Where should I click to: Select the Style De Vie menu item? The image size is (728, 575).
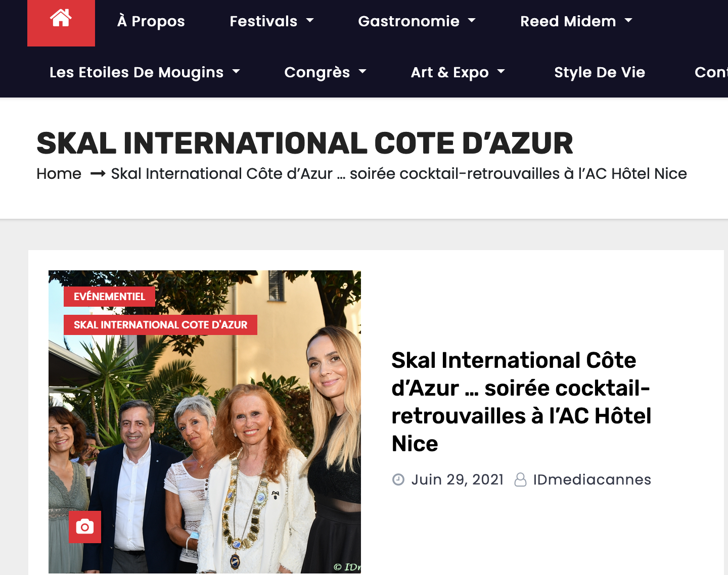pyautogui.click(x=600, y=72)
